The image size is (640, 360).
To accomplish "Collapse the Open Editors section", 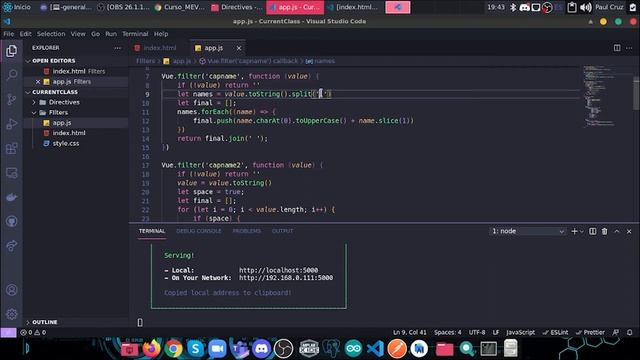I will pyautogui.click(x=53, y=61).
